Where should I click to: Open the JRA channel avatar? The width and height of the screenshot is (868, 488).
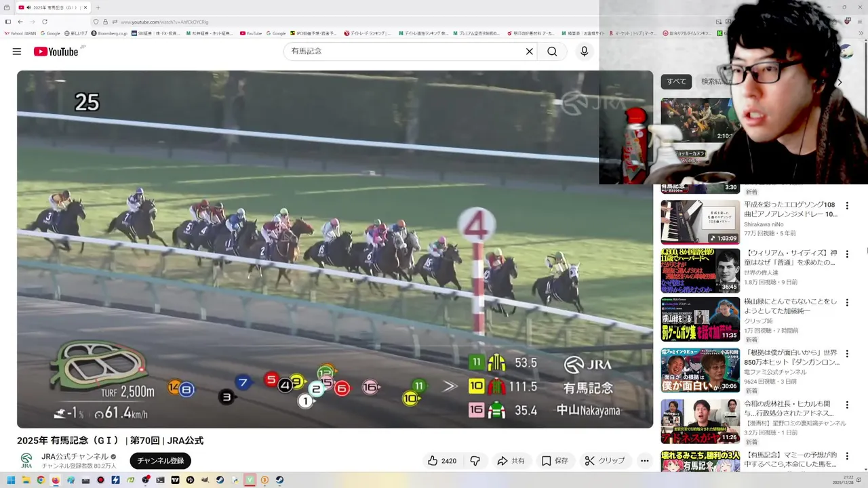tap(26, 461)
